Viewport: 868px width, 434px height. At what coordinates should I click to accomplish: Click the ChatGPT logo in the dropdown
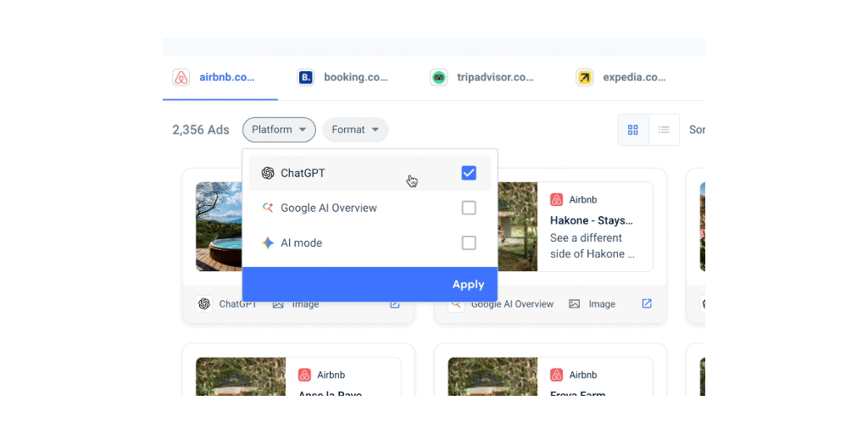tap(268, 173)
